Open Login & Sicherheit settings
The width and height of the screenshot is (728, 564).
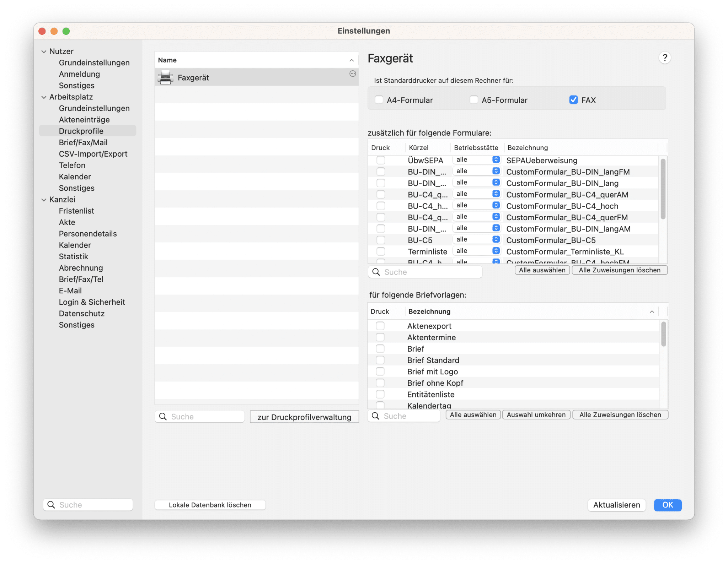(x=92, y=302)
